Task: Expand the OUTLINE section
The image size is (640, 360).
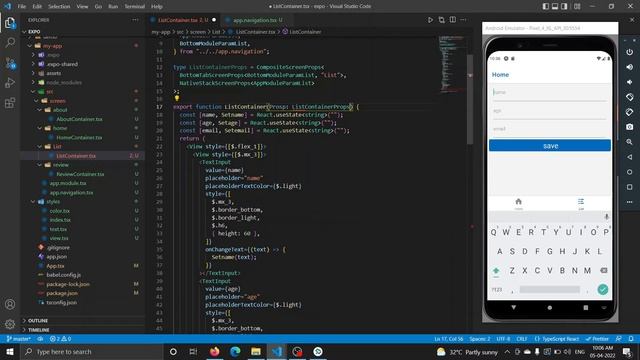Action: click(x=82, y=321)
